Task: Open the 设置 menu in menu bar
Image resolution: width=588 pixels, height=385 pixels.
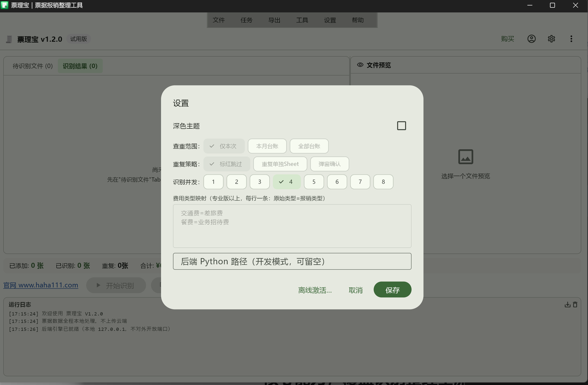Action: click(330, 20)
